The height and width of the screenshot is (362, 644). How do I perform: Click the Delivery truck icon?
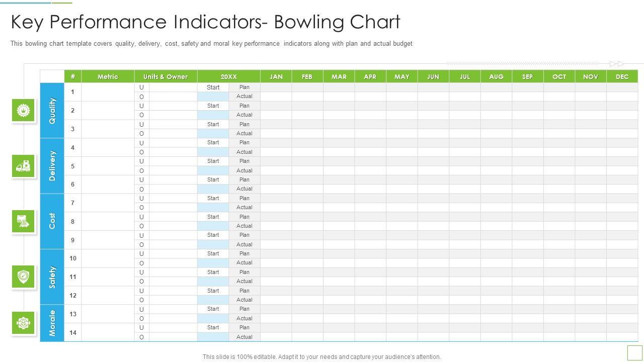[x=24, y=166]
